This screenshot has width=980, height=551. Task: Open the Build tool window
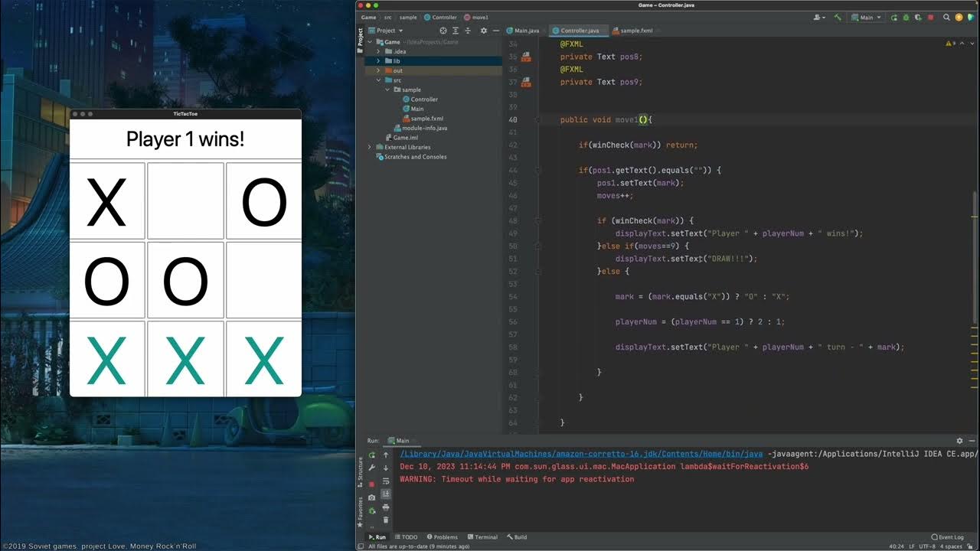pos(517,537)
